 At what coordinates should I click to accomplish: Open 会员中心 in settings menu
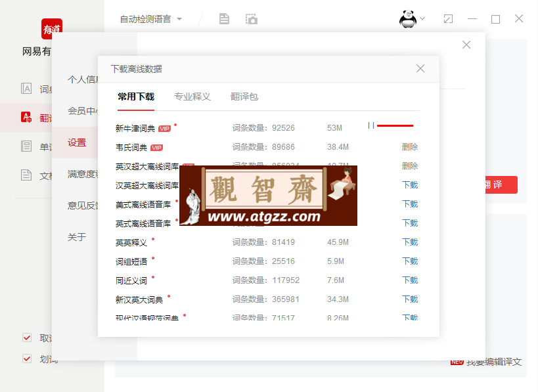(83, 111)
